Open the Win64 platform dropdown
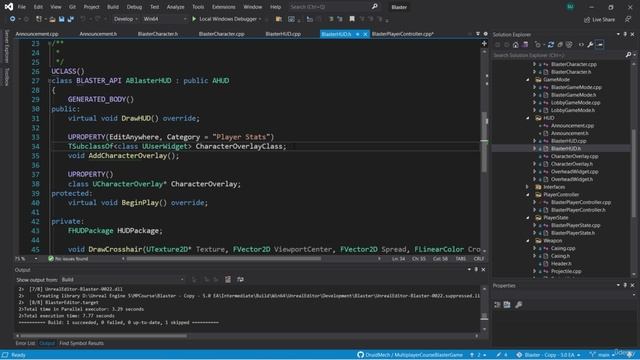Image resolution: width=640 pixels, height=360 pixels. click(164, 19)
